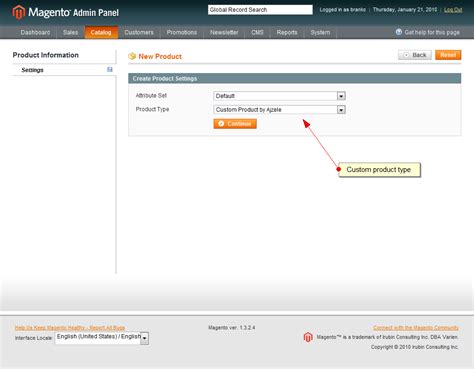Click the save icon beside Settings

pos(110,69)
